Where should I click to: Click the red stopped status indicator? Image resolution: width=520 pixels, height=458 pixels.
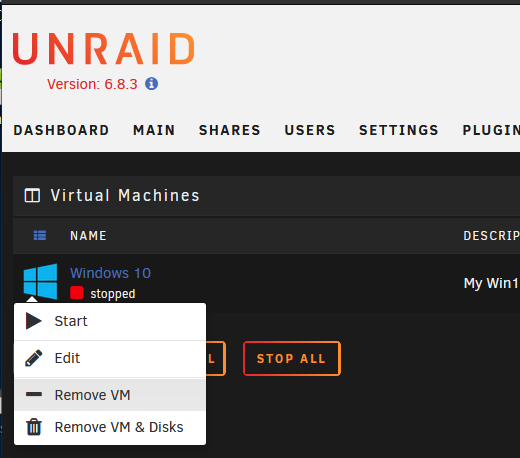[77, 293]
